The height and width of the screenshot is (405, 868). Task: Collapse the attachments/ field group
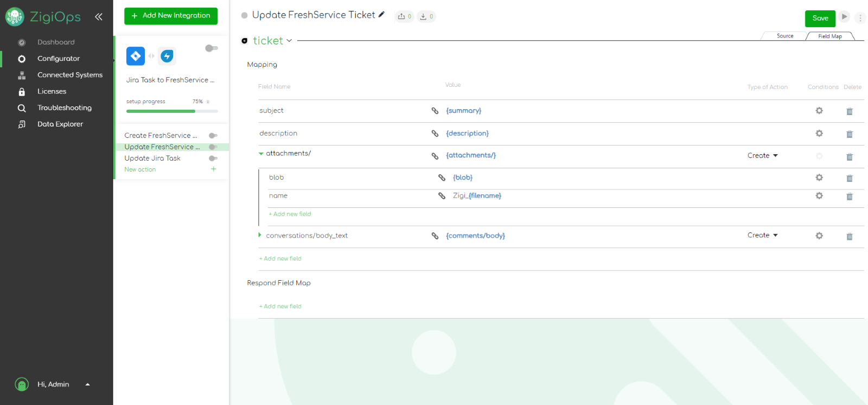[x=261, y=154]
